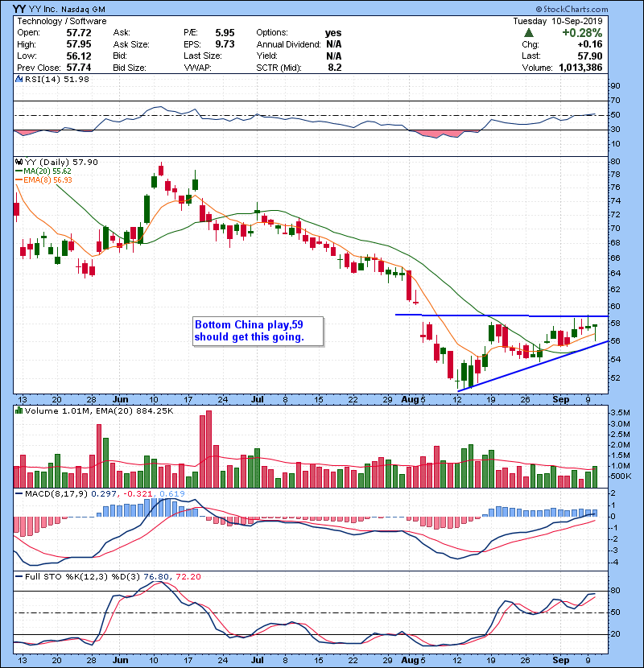Click the MA(20) 55.62 legend entry
The width and height of the screenshot is (644, 668).
tap(43, 171)
